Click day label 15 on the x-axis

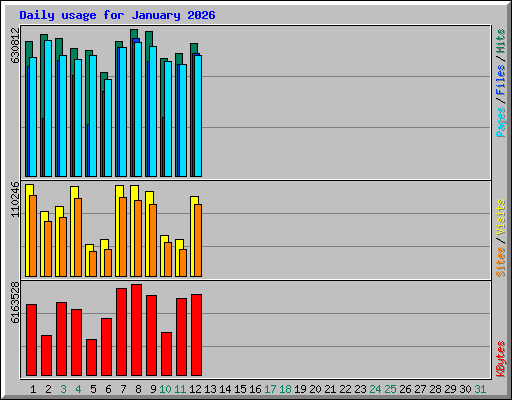point(240,389)
